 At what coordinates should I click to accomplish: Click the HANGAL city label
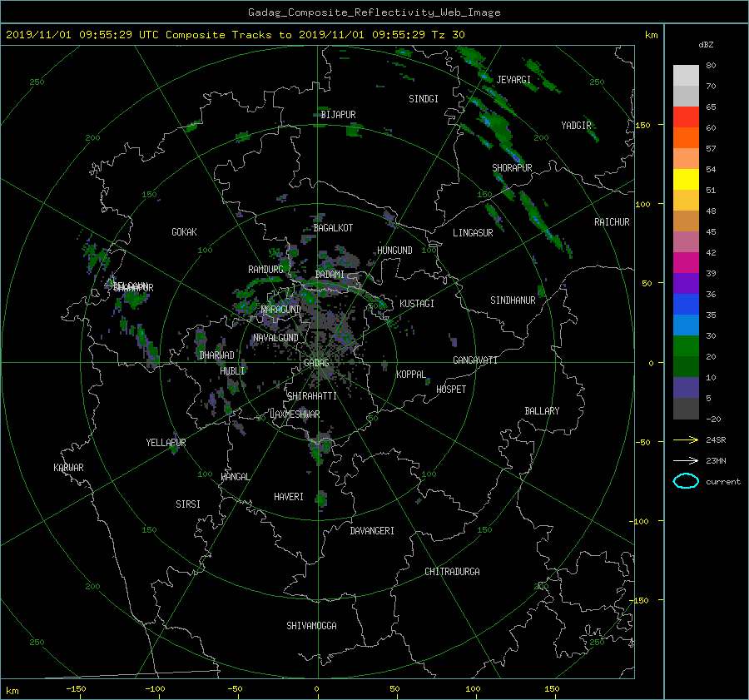pos(235,477)
